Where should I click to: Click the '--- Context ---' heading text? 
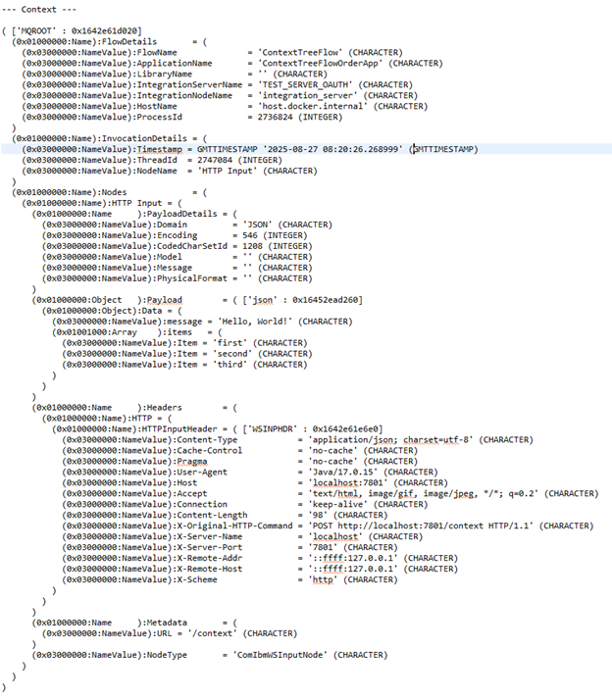(x=39, y=10)
